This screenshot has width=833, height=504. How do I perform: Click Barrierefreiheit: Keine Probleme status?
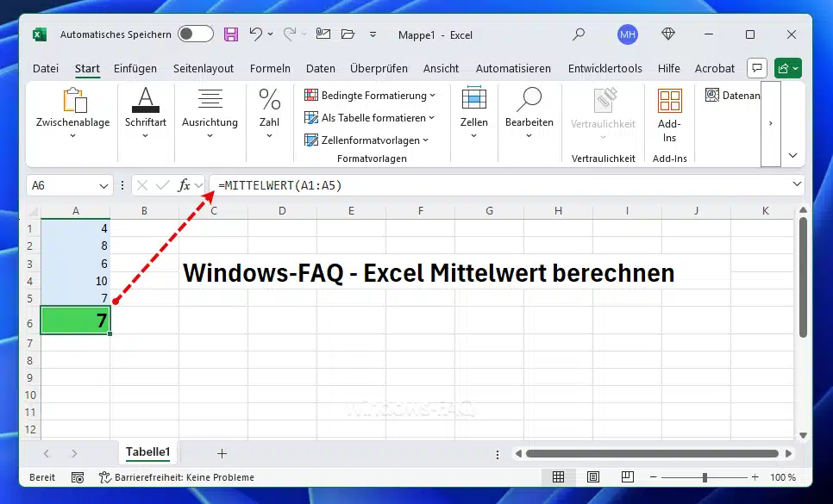coord(177,477)
